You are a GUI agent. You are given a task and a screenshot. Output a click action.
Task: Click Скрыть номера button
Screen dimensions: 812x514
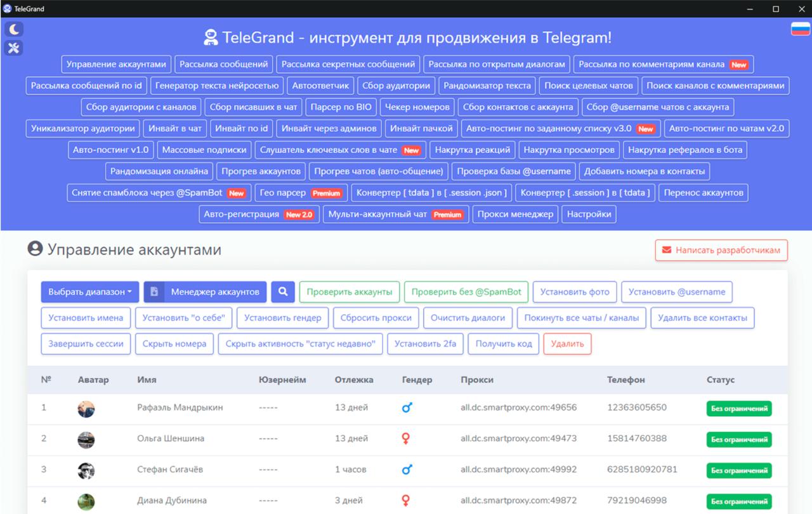174,344
